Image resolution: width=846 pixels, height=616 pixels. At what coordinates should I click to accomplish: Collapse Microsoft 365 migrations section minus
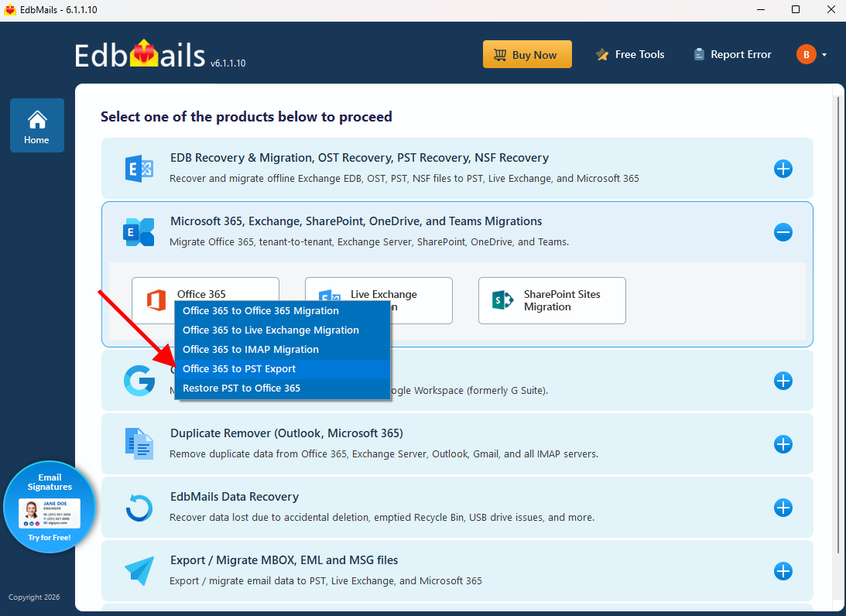pyautogui.click(x=783, y=232)
